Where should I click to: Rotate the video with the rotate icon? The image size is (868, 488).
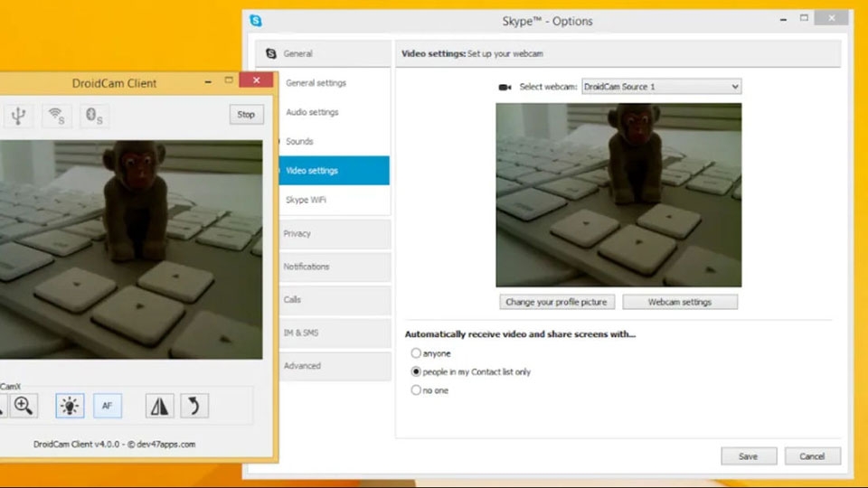[194, 406]
